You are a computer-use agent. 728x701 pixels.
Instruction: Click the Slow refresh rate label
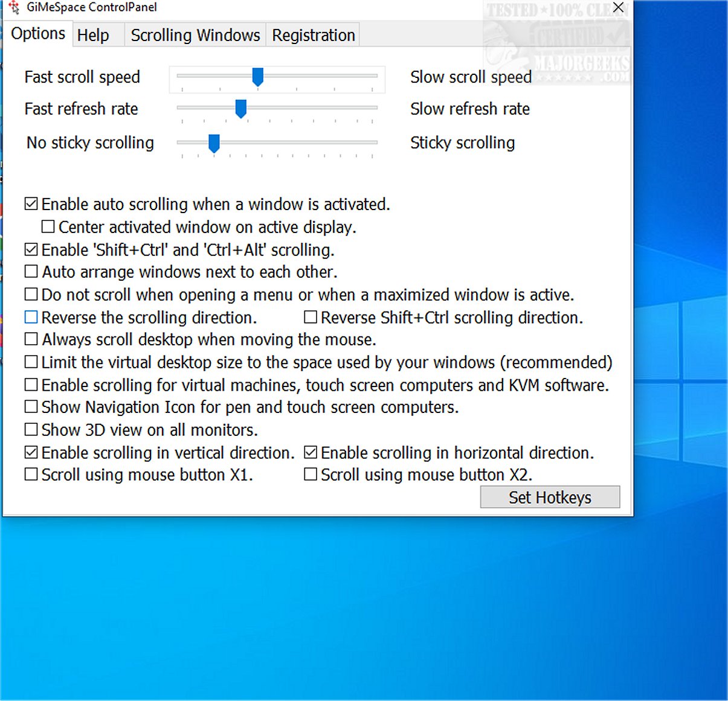pos(469,109)
